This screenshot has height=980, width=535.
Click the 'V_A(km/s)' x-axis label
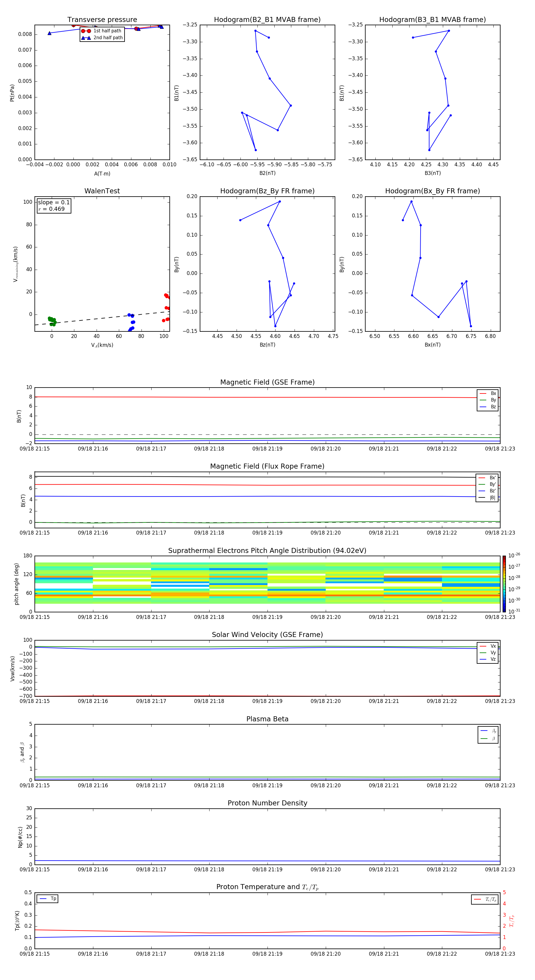[102, 345]
